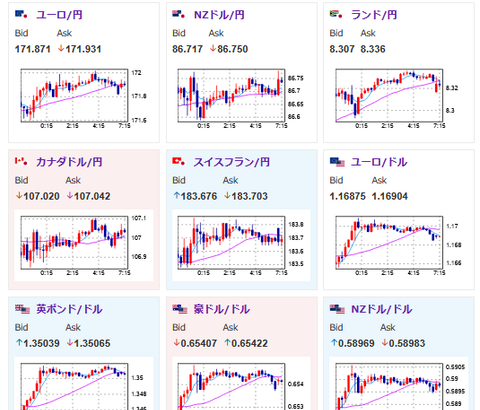Viewport: 480px width, 410px height.
Task: Open the ランド/円 currency pair link
Action: point(374,15)
